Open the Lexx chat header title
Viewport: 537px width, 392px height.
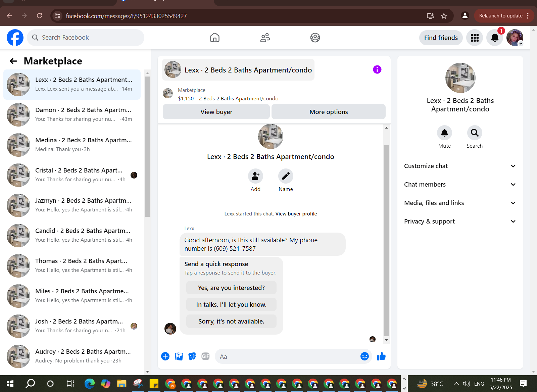pos(238,70)
